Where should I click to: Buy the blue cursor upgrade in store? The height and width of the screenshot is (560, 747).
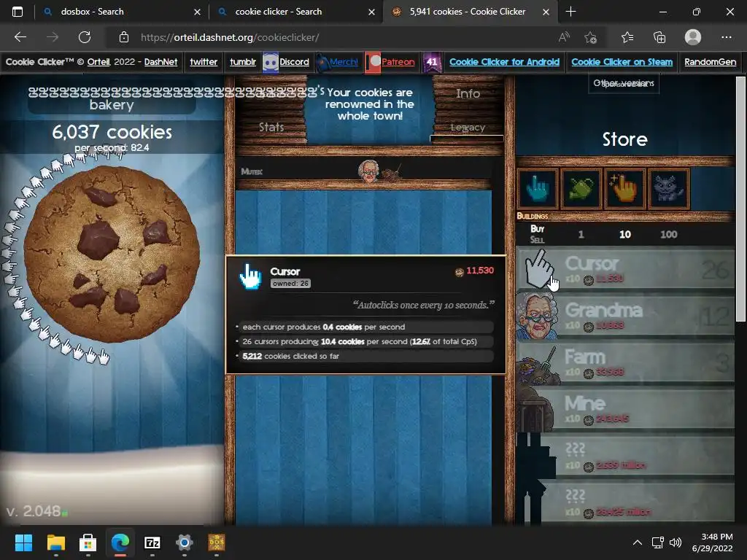[538, 189]
